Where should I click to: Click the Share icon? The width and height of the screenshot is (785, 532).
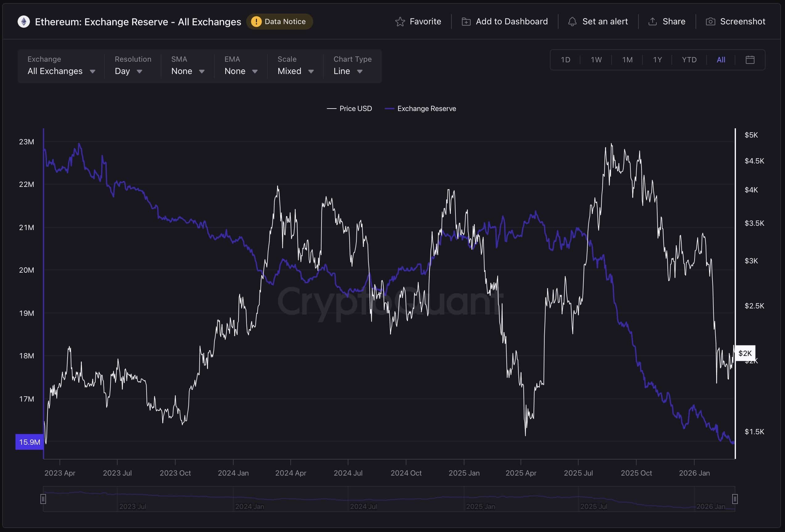pos(652,21)
